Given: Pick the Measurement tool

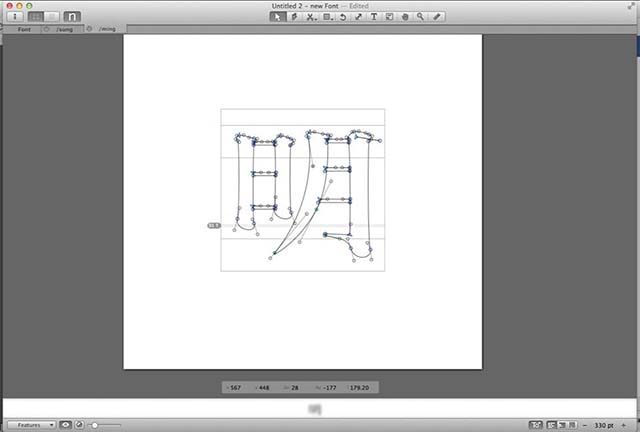Looking at the screenshot, I should click(x=437, y=17).
